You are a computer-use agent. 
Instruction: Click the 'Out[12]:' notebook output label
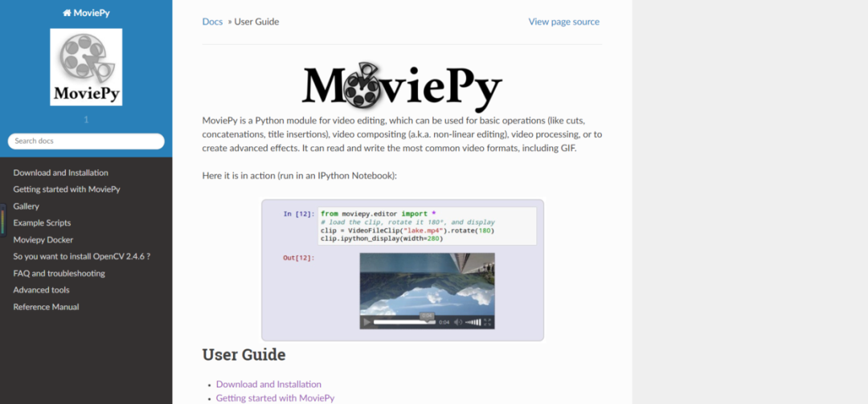tap(299, 257)
